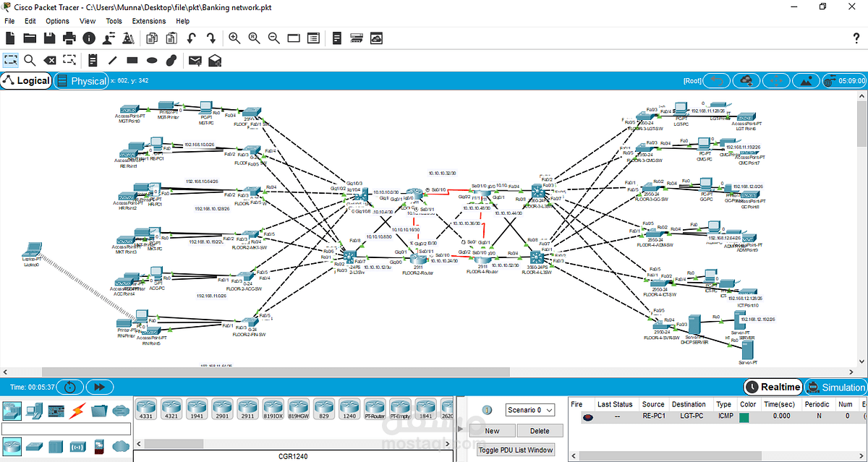Click the Fire status icon for RE-PC1
Viewport: 868px width, 462px height.
(x=588, y=417)
